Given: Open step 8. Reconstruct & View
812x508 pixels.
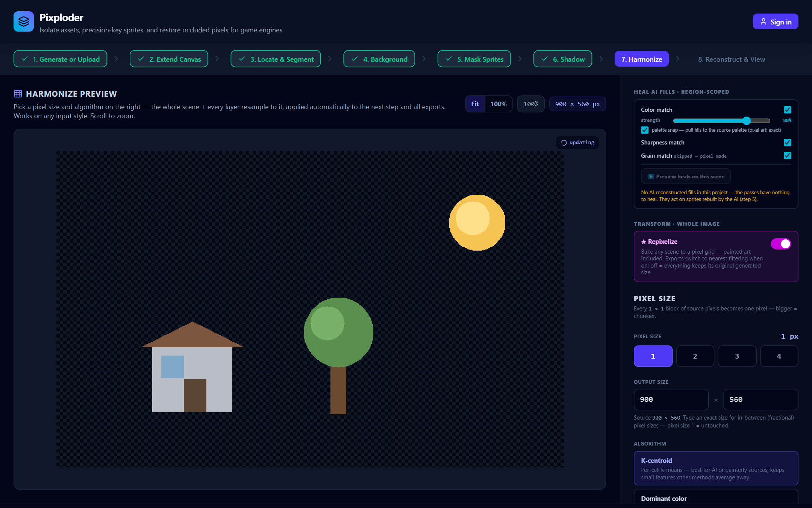Looking at the screenshot, I should tap(732, 59).
